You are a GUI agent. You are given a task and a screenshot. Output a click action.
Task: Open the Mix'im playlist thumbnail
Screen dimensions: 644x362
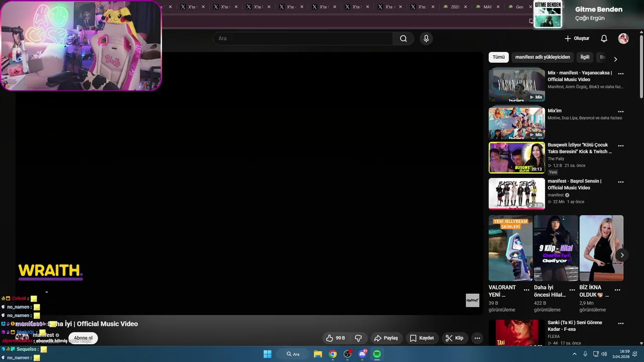coord(517,123)
